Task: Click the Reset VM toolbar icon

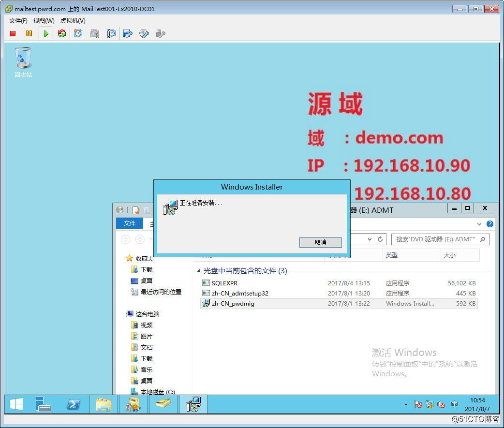Action: pos(62,34)
